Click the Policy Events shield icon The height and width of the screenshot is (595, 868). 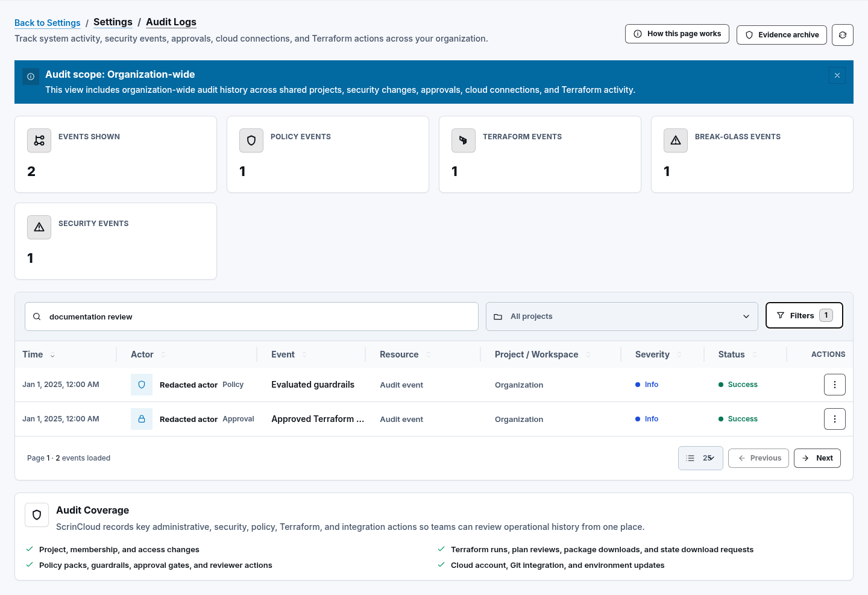point(251,140)
